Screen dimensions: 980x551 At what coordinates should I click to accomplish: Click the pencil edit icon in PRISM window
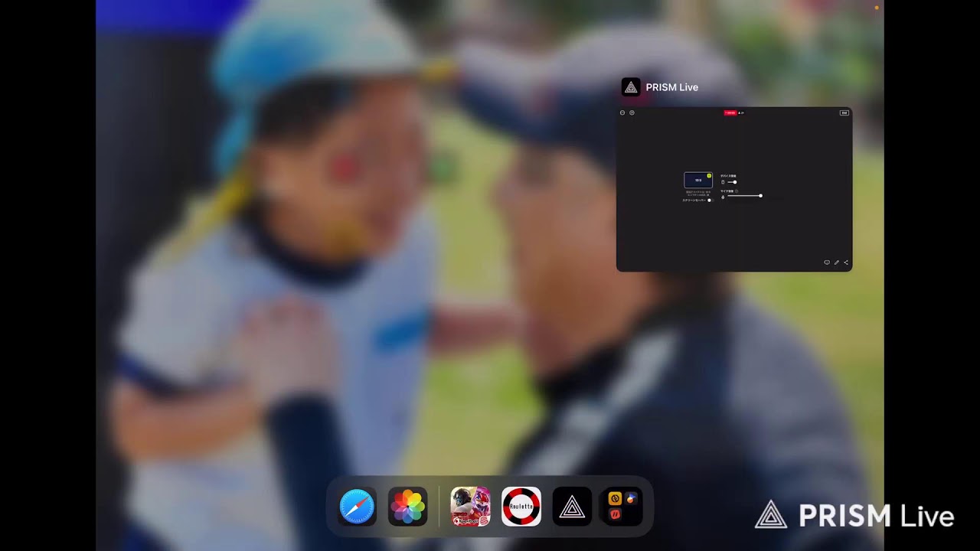pos(837,262)
